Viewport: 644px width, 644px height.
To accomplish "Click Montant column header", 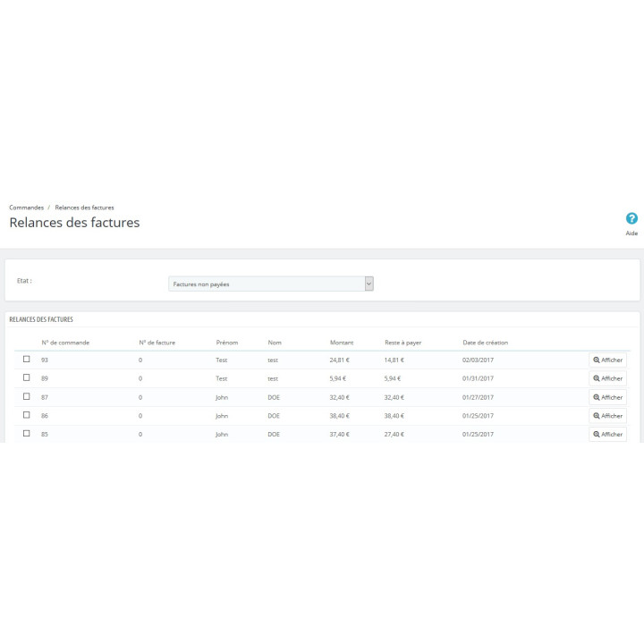I will pyautogui.click(x=342, y=343).
